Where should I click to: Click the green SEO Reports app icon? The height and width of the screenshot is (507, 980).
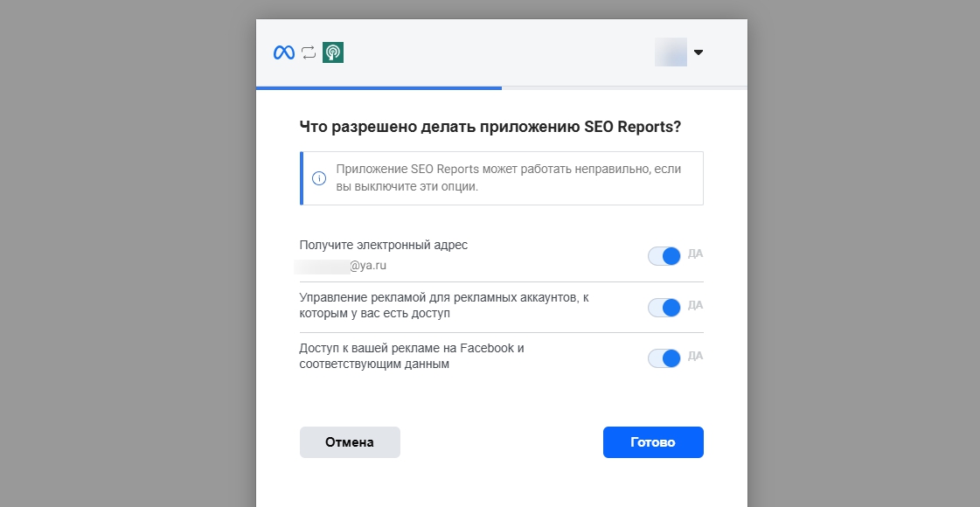(x=333, y=52)
